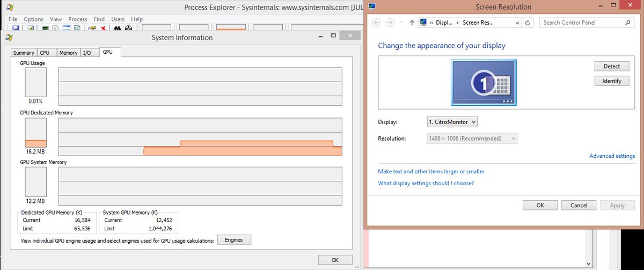Open the Options menu in Process Explorer
Viewport: 644px width, 270px height.
click(33, 19)
